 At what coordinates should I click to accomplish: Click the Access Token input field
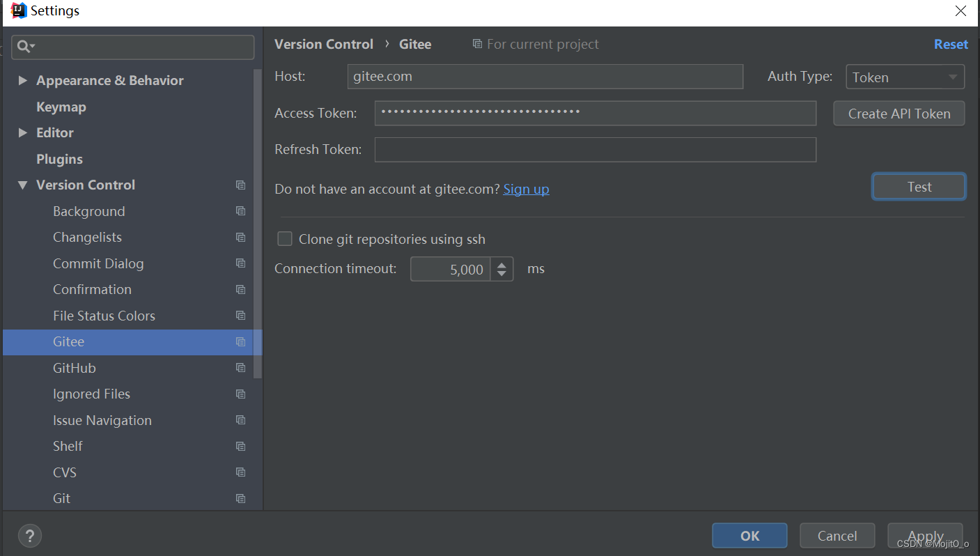tap(596, 113)
